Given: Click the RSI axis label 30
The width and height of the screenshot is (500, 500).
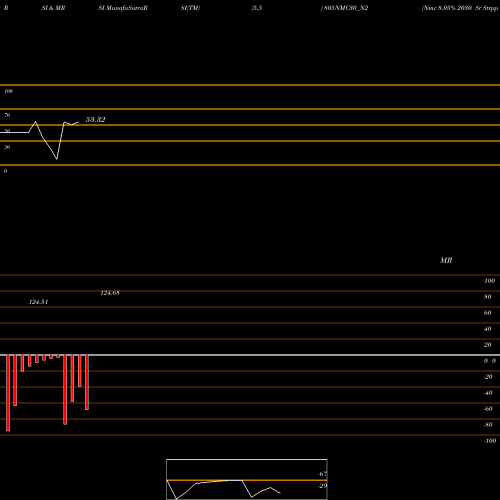Looking at the screenshot, I should pos(7,147).
